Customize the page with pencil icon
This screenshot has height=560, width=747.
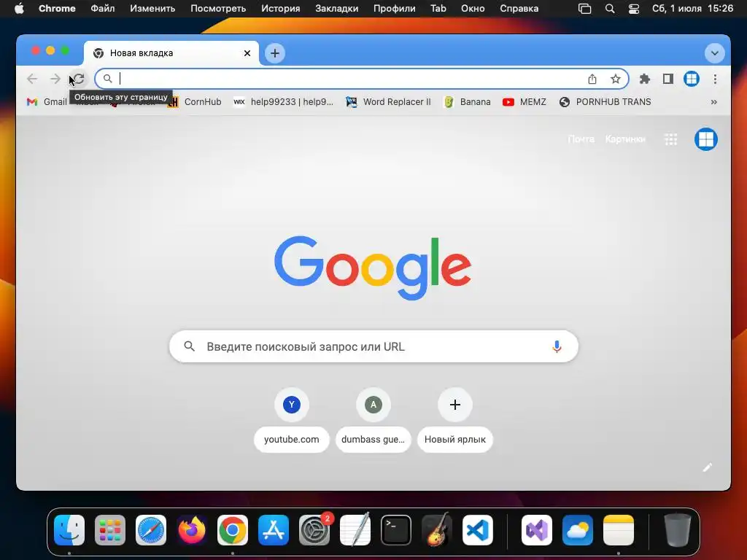(x=708, y=467)
